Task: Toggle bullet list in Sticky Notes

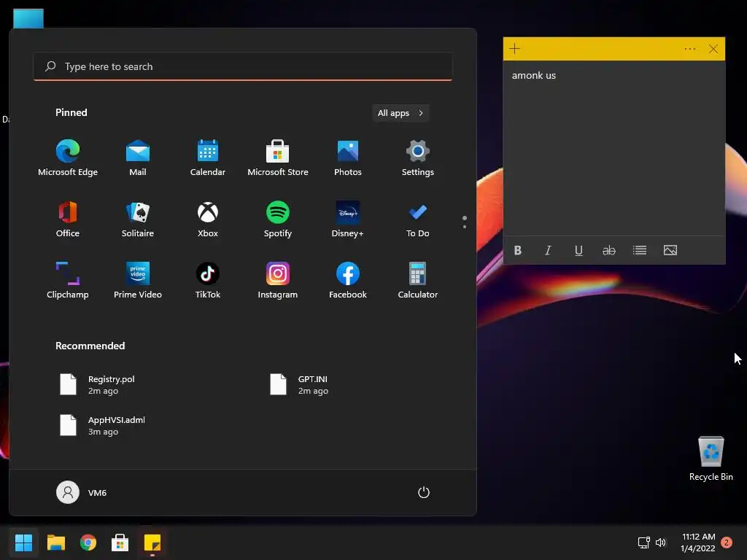Action: pos(639,251)
